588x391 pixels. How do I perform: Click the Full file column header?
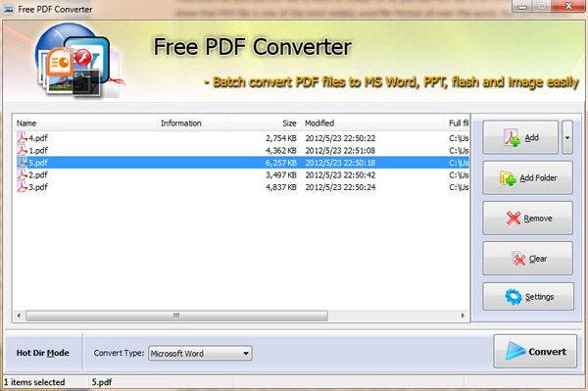[458, 122]
